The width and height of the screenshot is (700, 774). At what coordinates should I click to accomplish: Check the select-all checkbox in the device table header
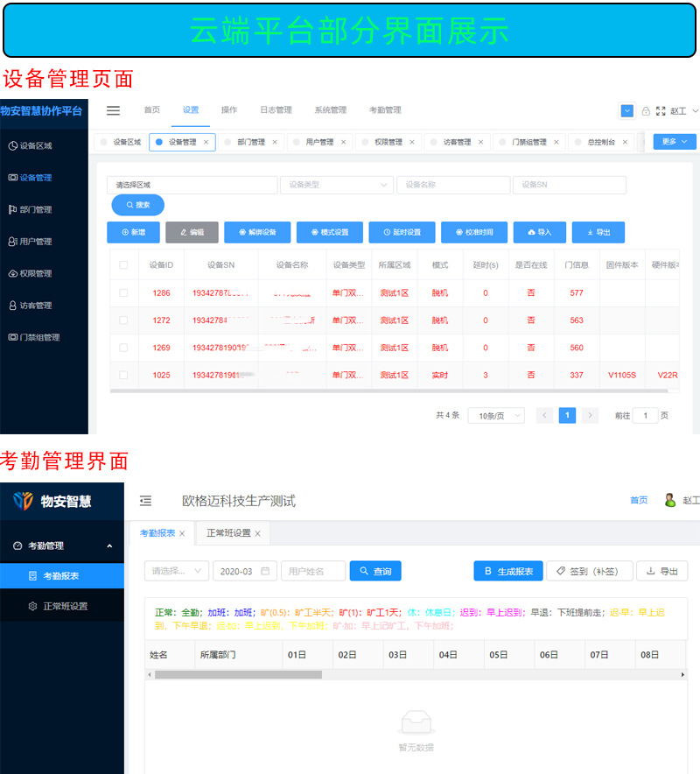point(122,264)
